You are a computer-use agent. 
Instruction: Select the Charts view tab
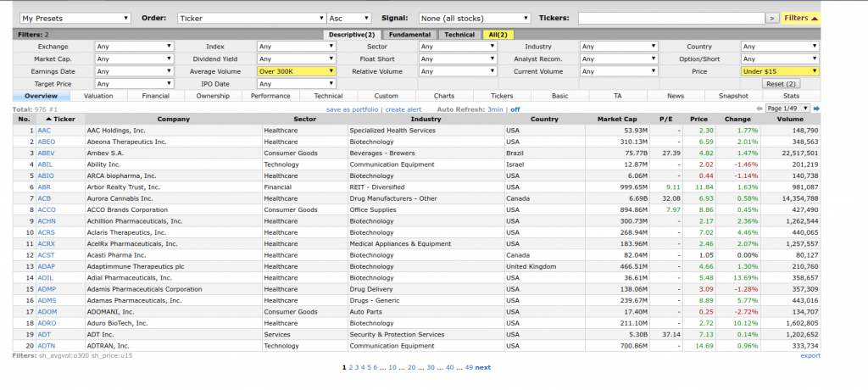(444, 96)
